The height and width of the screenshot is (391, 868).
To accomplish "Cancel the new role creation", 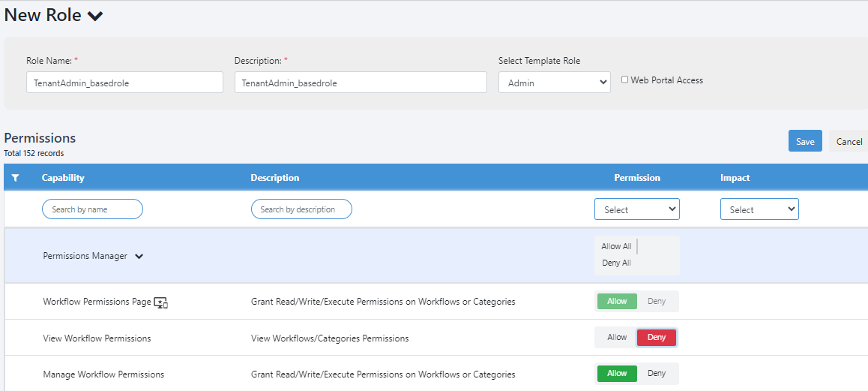I will 849,141.
